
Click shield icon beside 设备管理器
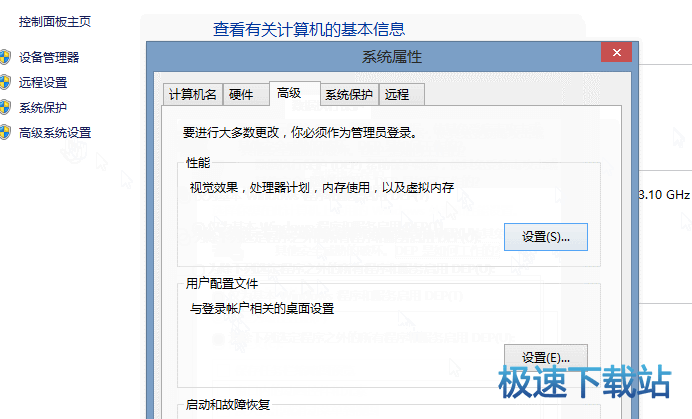point(4,57)
